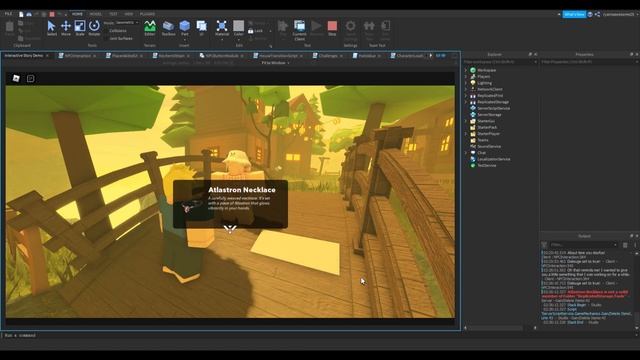This screenshot has height=360, width=640.
Task: Click the share icon near username
Action: [x=597, y=14]
